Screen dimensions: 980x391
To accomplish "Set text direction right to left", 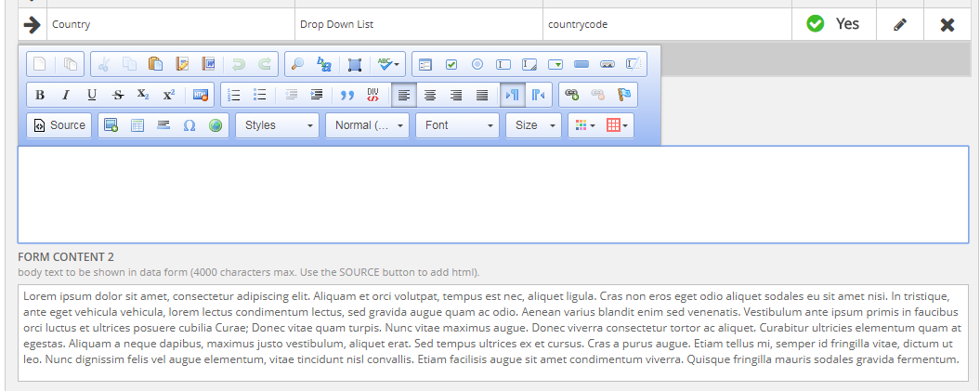I will click(x=538, y=95).
